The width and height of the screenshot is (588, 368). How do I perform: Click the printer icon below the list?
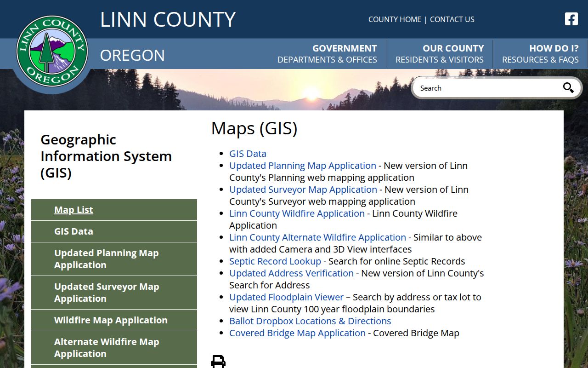[218, 362]
